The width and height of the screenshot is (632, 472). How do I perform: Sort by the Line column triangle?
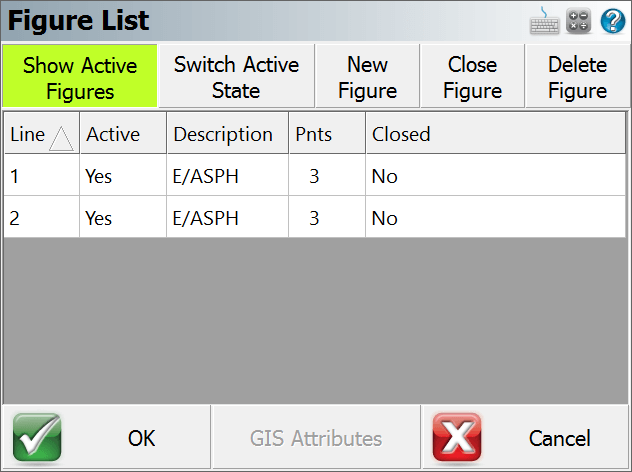pos(61,138)
